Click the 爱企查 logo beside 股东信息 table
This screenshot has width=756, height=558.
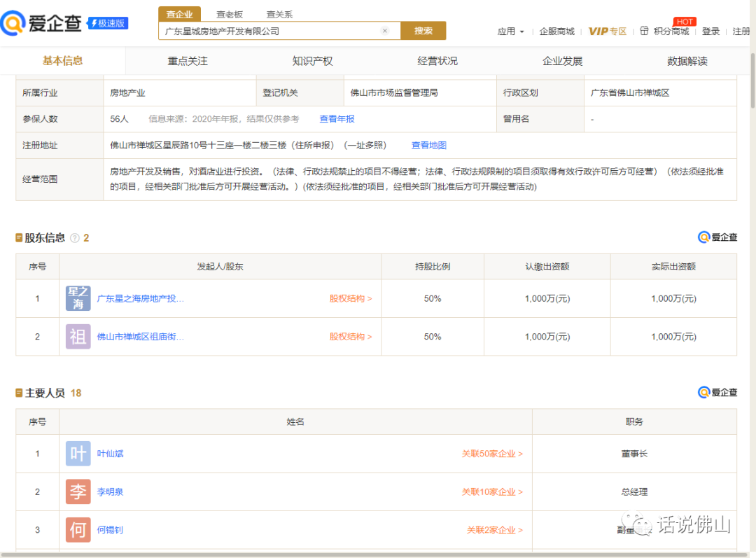(x=717, y=237)
